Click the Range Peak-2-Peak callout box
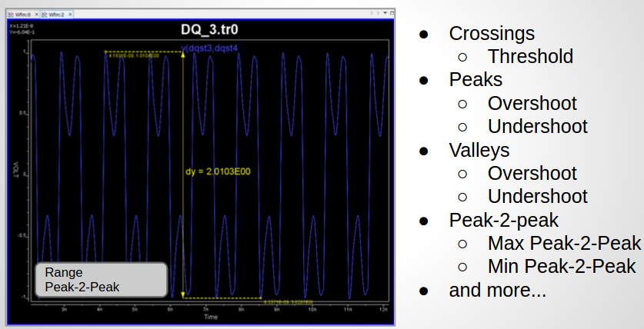 [101, 280]
